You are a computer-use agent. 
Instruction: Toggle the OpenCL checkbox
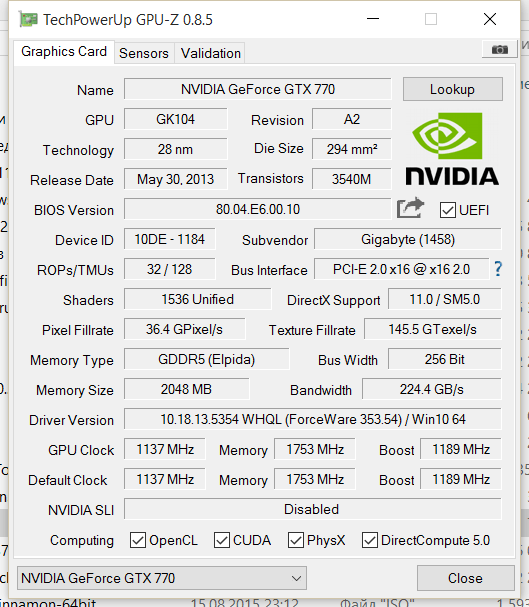coord(138,540)
